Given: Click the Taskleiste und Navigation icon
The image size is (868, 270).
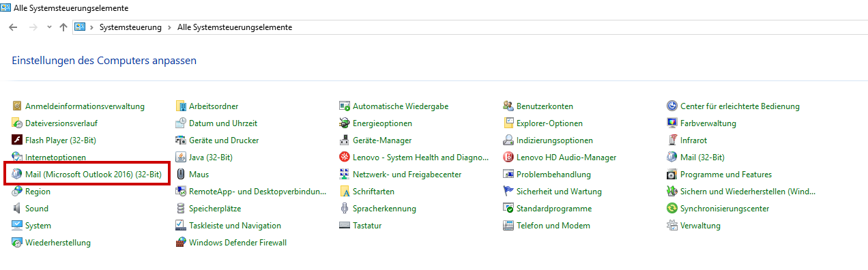Looking at the screenshot, I should (x=181, y=226).
